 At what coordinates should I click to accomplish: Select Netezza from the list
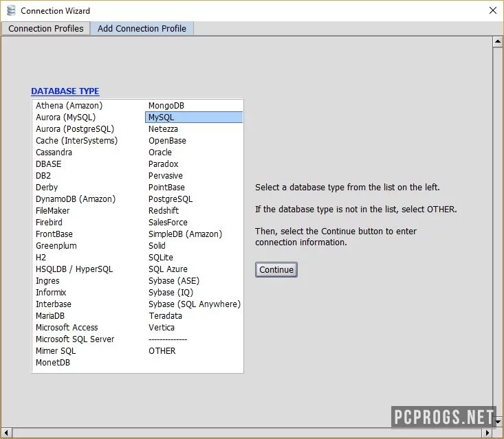pyautogui.click(x=163, y=129)
